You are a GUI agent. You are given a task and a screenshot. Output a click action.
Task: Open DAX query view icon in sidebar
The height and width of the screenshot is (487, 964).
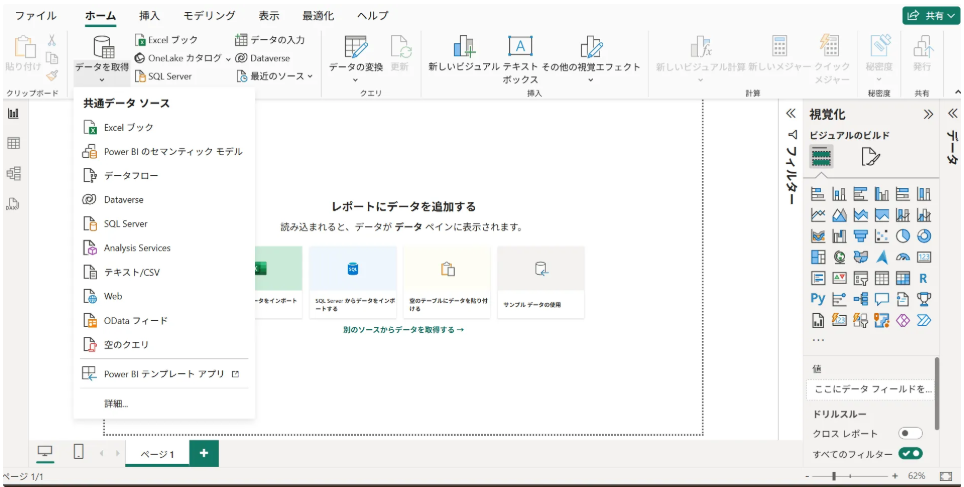click(x=13, y=204)
